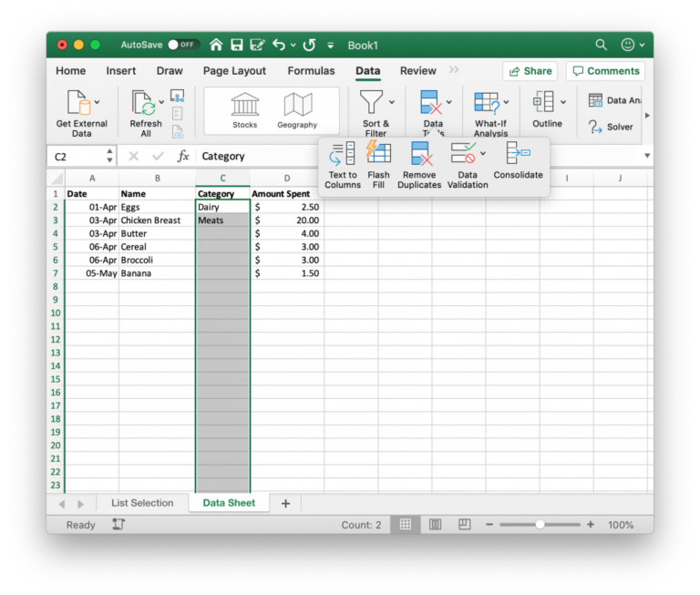Viewport: 700px width, 595px height.
Task: Select the Stocks data type
Action: click(244, 110)
